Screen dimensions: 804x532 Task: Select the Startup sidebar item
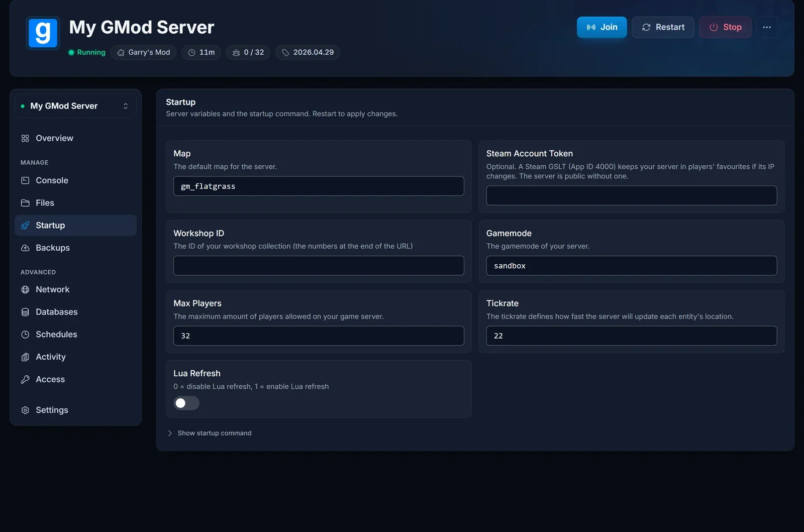(75, 226)
